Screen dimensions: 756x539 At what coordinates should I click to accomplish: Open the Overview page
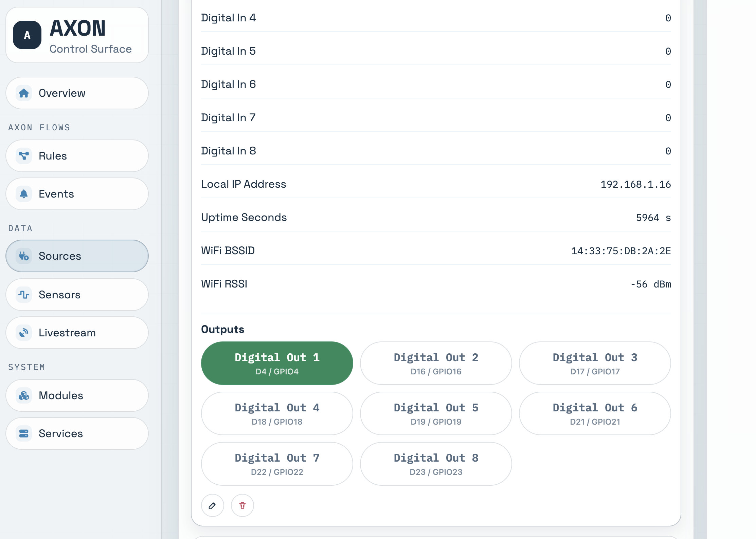point(77,93)
